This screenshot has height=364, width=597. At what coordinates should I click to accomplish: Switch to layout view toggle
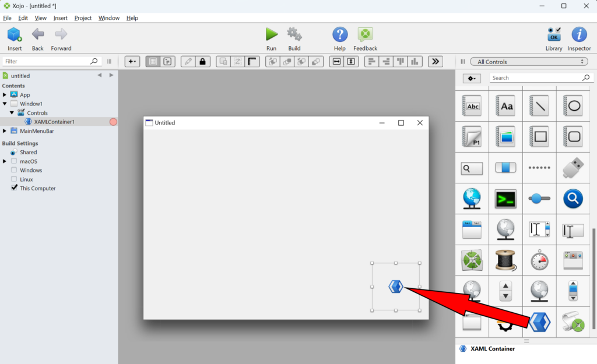pos(153,61)
